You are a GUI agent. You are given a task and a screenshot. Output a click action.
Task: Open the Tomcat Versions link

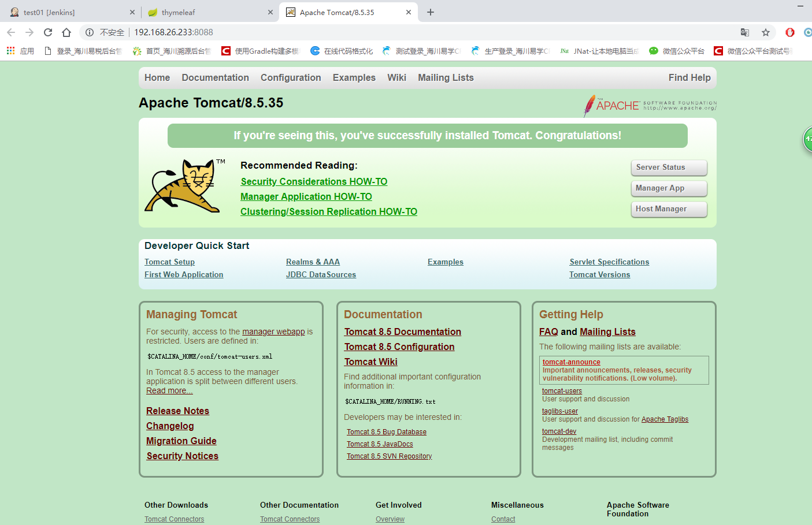[599, 274]
